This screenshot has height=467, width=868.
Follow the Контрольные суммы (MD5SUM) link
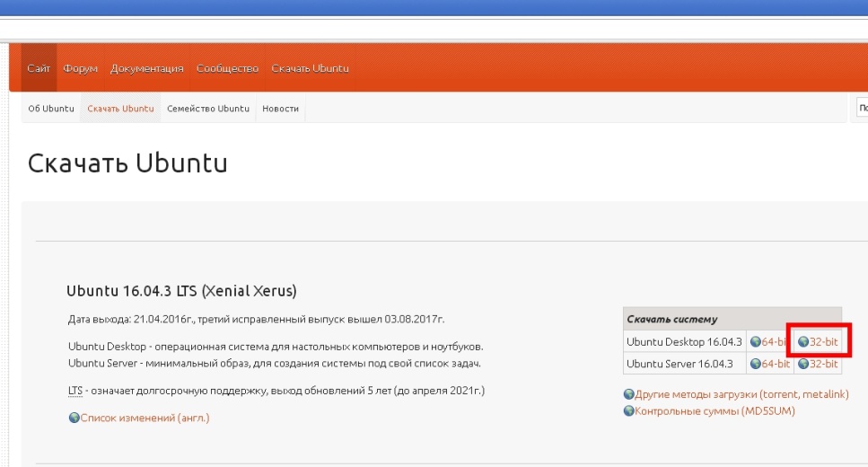pos(715,411)
